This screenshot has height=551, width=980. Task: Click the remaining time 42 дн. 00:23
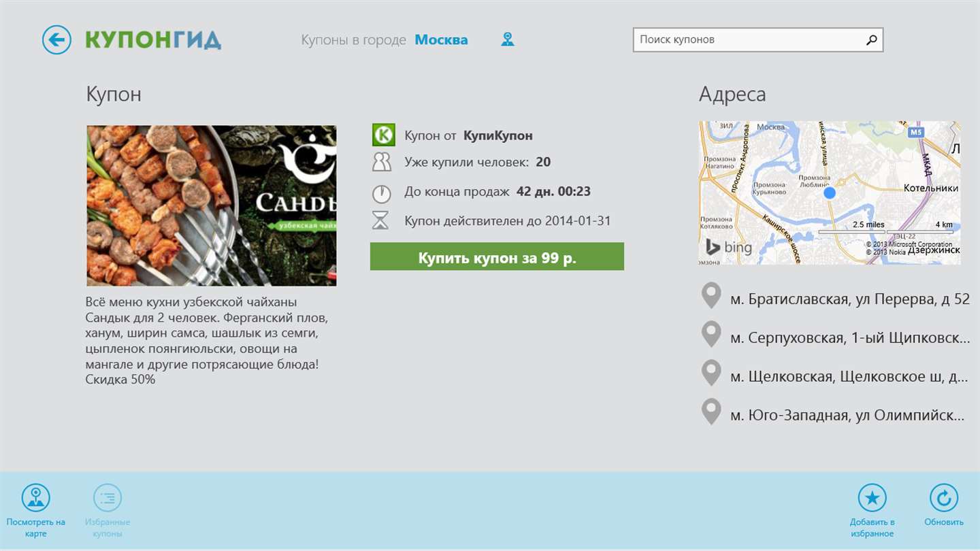tap(553, 192)
